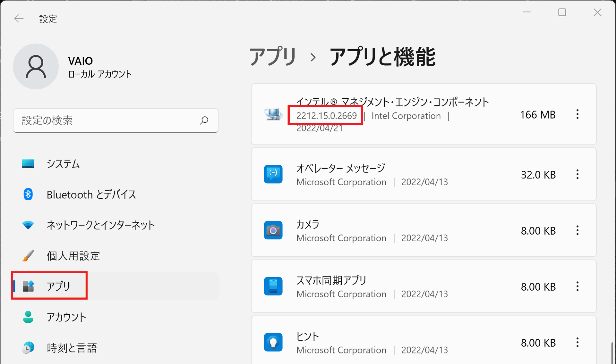Open Bluetooth とデバイス category
616x364 pixels.
click(116, 194)
